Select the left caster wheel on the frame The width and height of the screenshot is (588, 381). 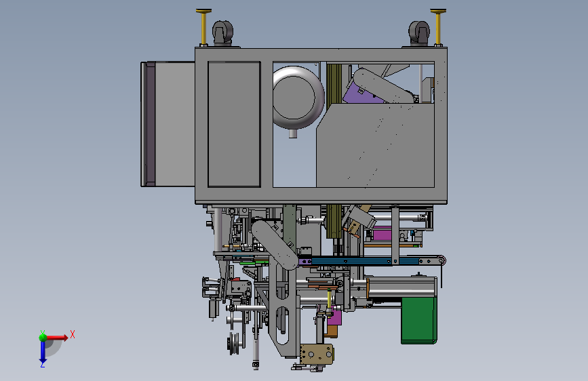[223, 33]
